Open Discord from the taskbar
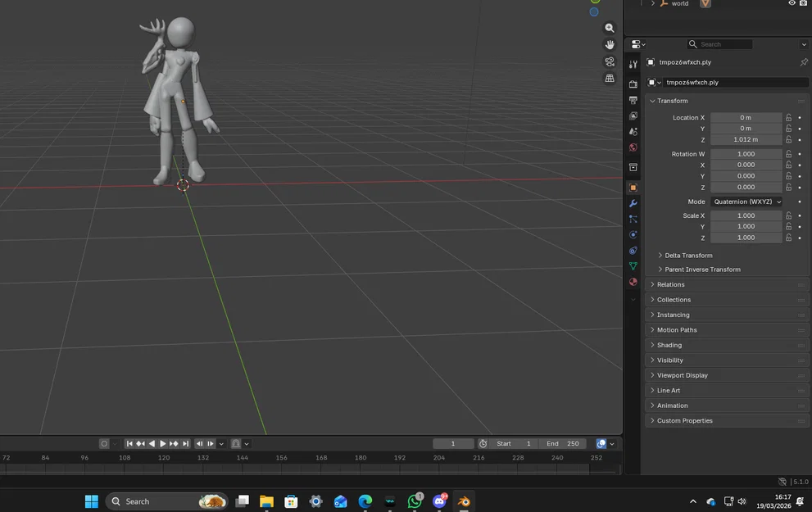The height and width of the screenshot is (512, 812). click(x=440, y=501)
